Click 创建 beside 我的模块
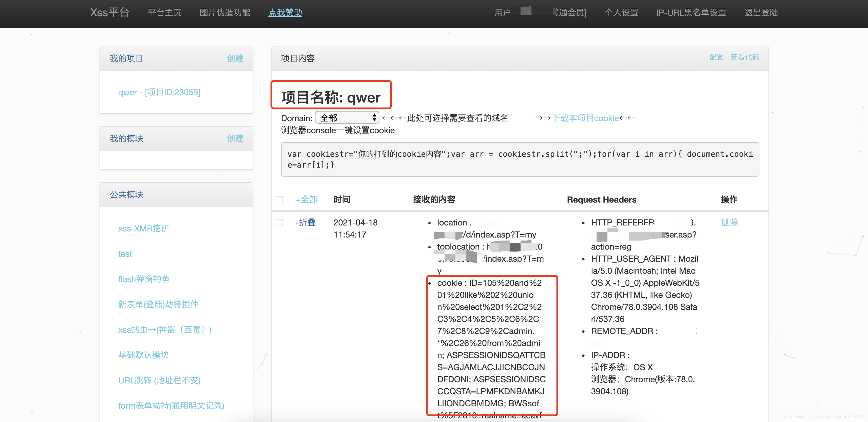Screen dimensions: 868x422 click(x=235, y=138)
